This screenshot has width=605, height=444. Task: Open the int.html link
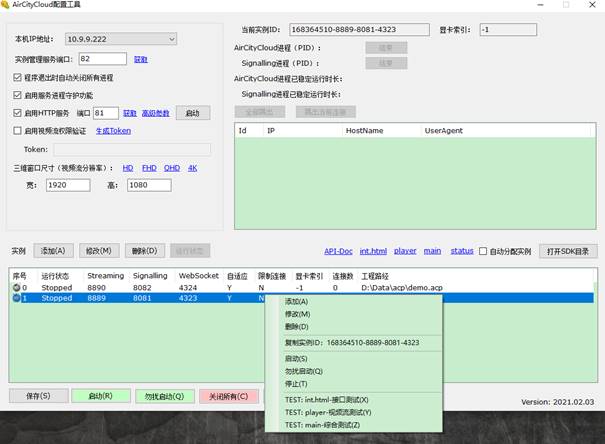[373, 251]
